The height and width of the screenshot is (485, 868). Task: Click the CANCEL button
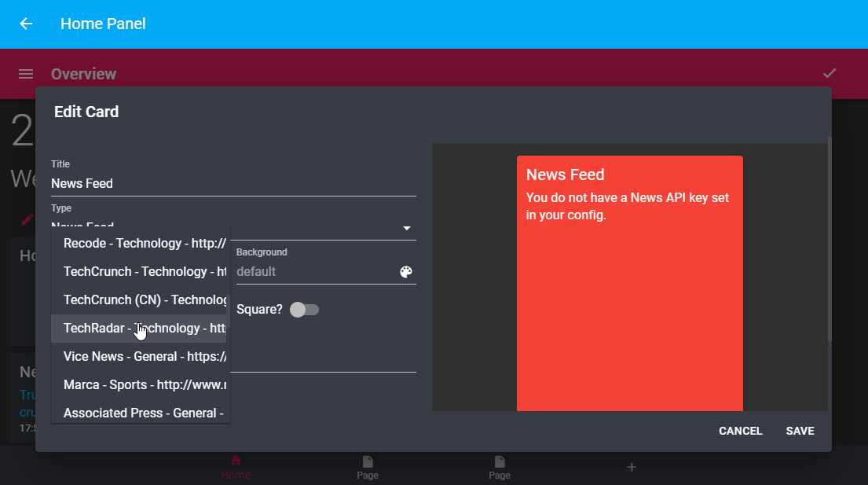[740, 431]
